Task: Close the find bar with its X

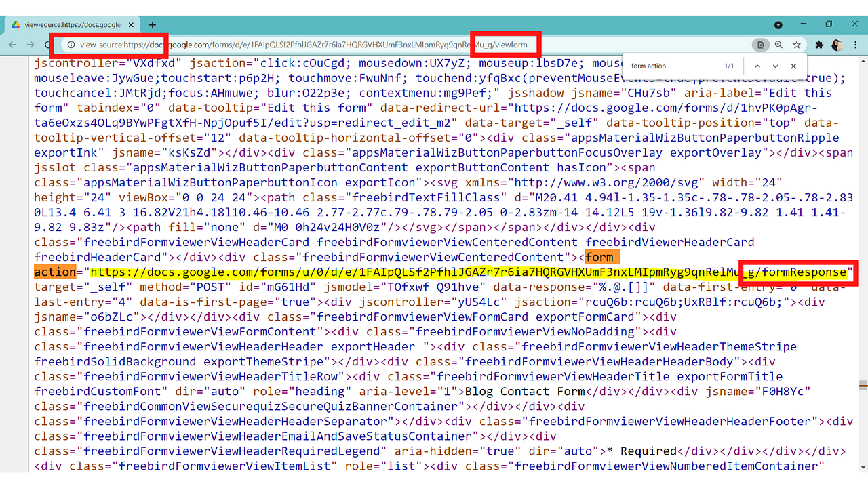Action: [793, 64]
